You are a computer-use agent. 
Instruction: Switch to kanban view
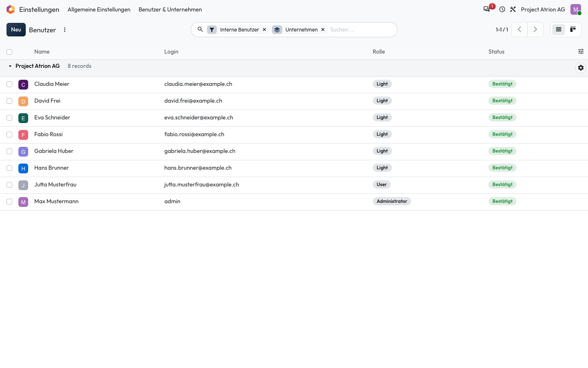pyautogui.click(x=573, y=29)
